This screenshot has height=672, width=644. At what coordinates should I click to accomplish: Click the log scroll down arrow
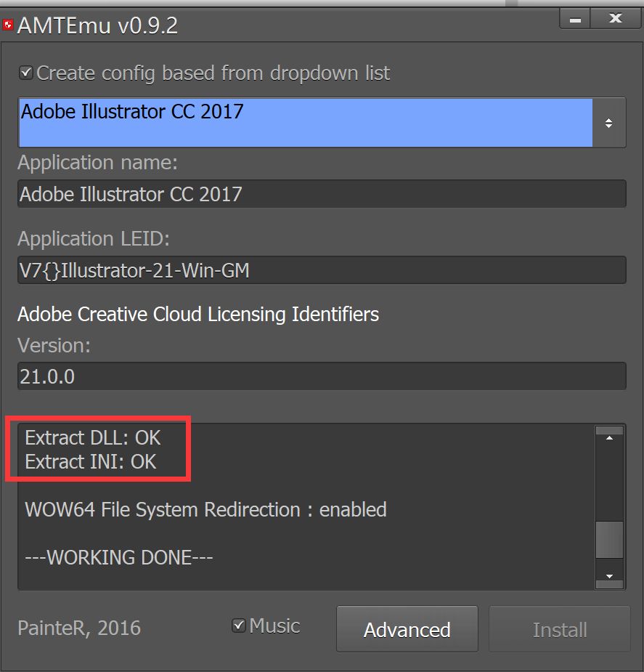click(609, 576)
